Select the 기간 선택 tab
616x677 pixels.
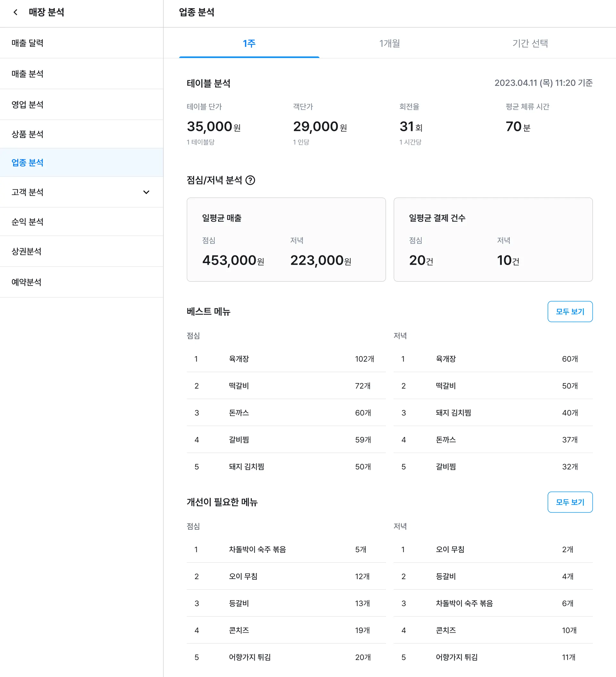tap(530, 43)
